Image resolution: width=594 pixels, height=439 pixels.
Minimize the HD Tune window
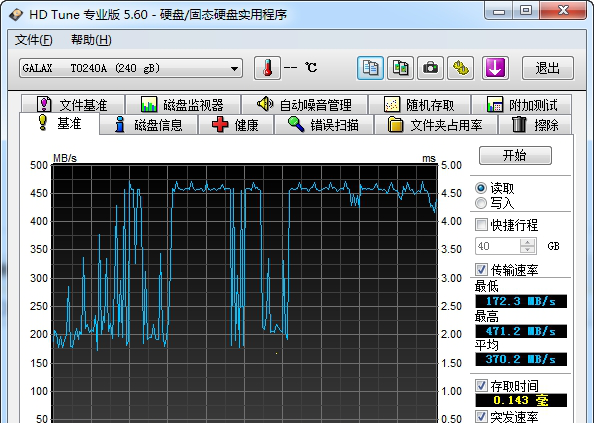[499, 11]
